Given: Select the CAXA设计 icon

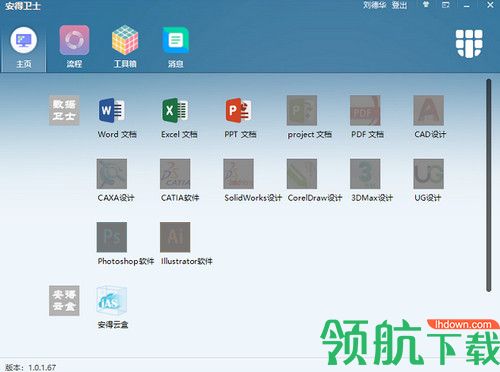Looking at the screenshot, I should [x=112, y=174].
